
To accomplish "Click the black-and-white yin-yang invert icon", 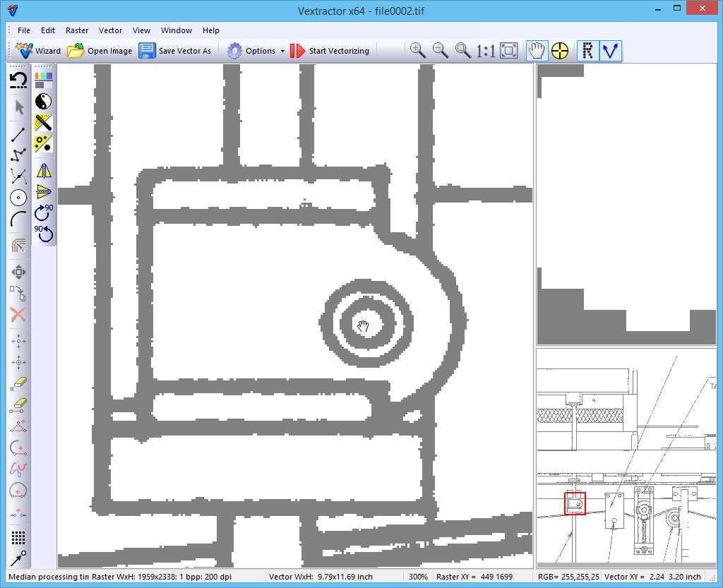I will 44,101.
